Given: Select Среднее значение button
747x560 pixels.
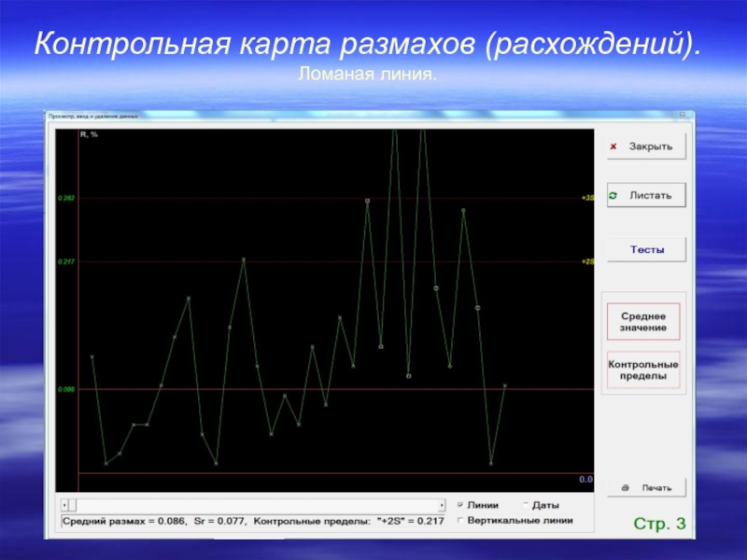Looking at the screenshot, I should (x=643, y=322).
